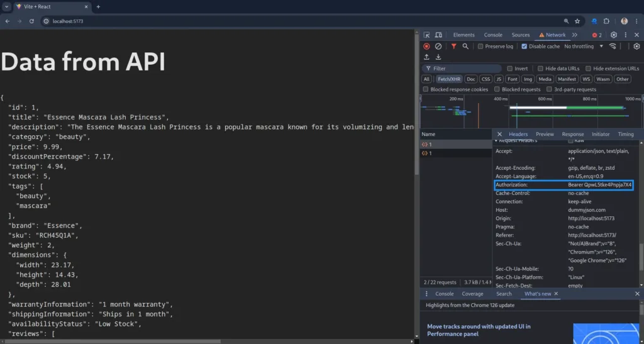Viewport: 644px width, 344px height.
Task: Close the DevTools panel
Action: click(636, 35)
